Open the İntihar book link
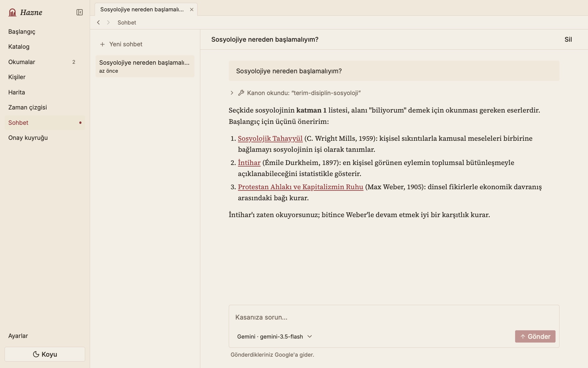Image resolution: width=588 pixels, height=368 pixels. (x=249, y=163)
